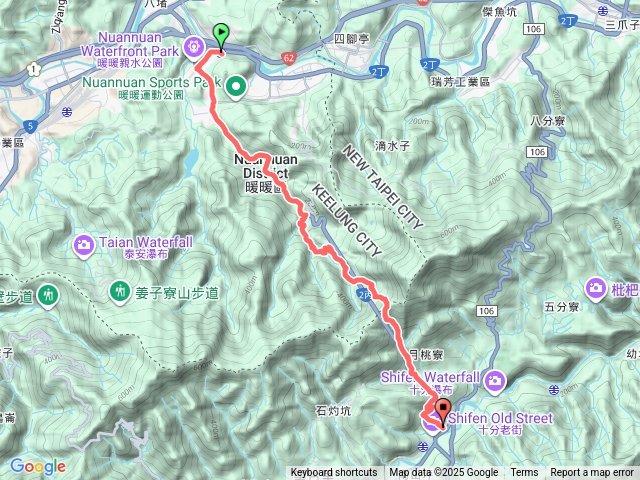Image resolution: width=640 pixels, height=480 pixels.
Task: Open the Shifen Waterfall camera pin
Action: click(495, 382)
